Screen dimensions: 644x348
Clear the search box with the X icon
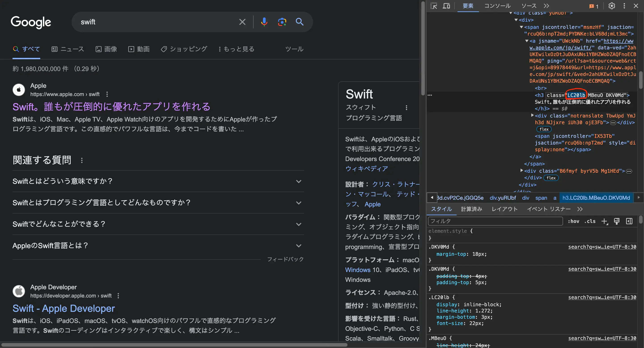242,22
